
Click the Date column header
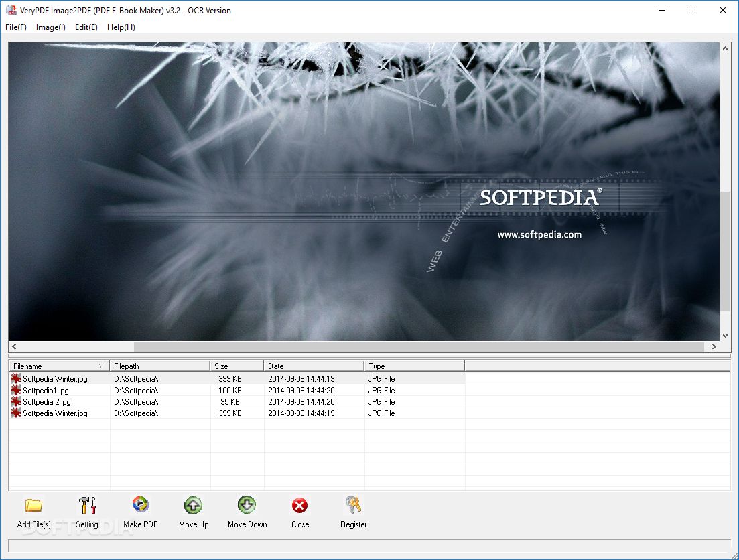tap(314, 366)
